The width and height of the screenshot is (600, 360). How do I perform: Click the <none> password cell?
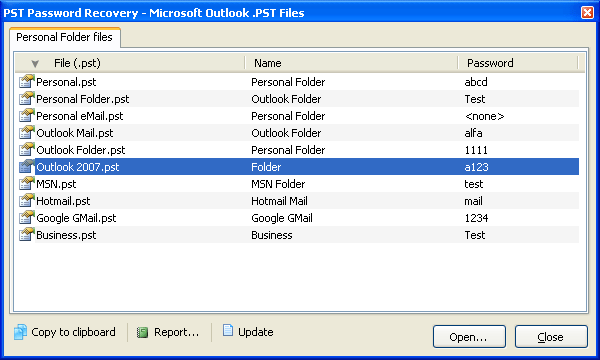pos(484,116)
